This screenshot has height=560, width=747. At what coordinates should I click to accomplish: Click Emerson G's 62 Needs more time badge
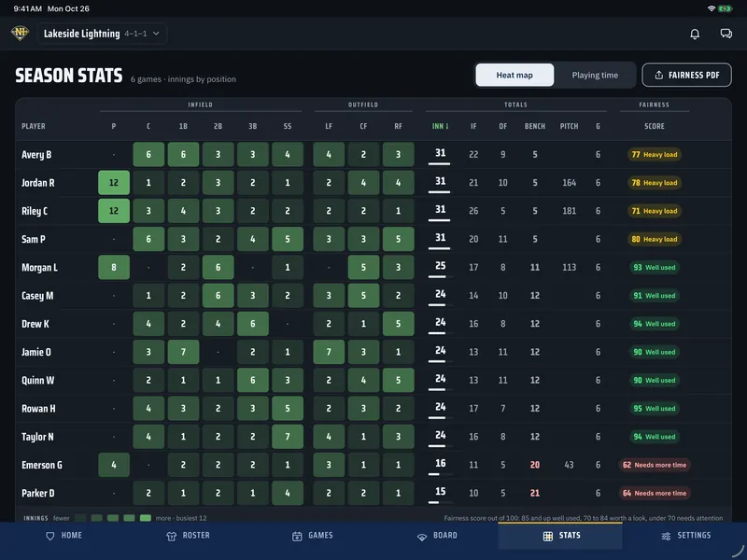coord(655,465)
